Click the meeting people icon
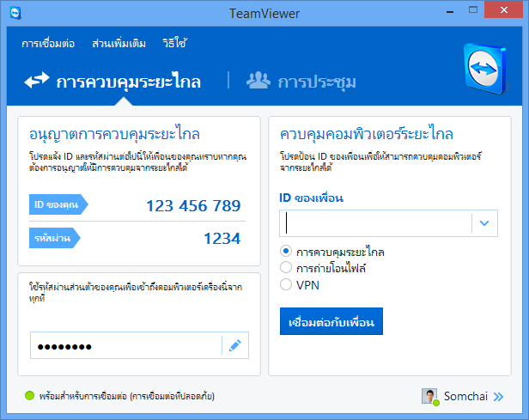The height and width of the screenshot is (420, 529). (x=258, y=80)
